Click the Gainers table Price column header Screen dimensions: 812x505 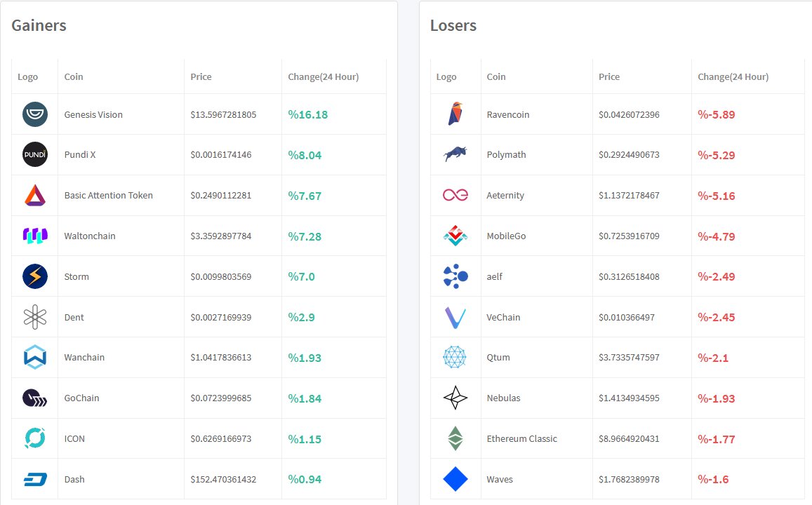[x=201, y=76]
